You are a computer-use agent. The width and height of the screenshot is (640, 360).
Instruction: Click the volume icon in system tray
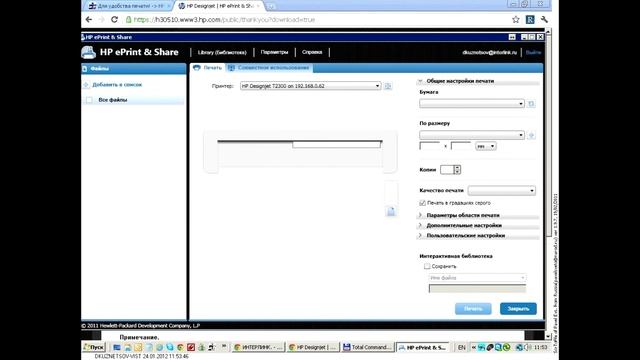coord(528,347)
